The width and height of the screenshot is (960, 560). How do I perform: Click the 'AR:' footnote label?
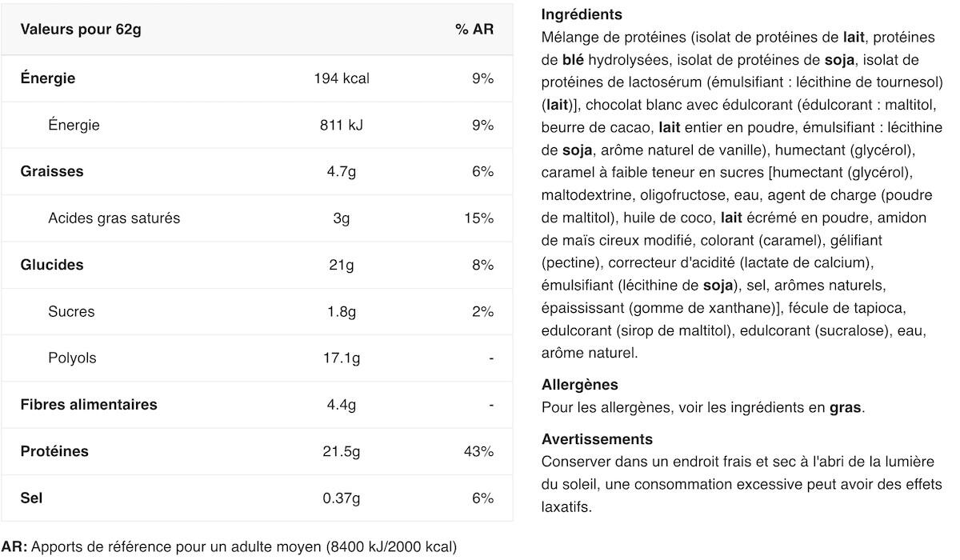(14, 548)
